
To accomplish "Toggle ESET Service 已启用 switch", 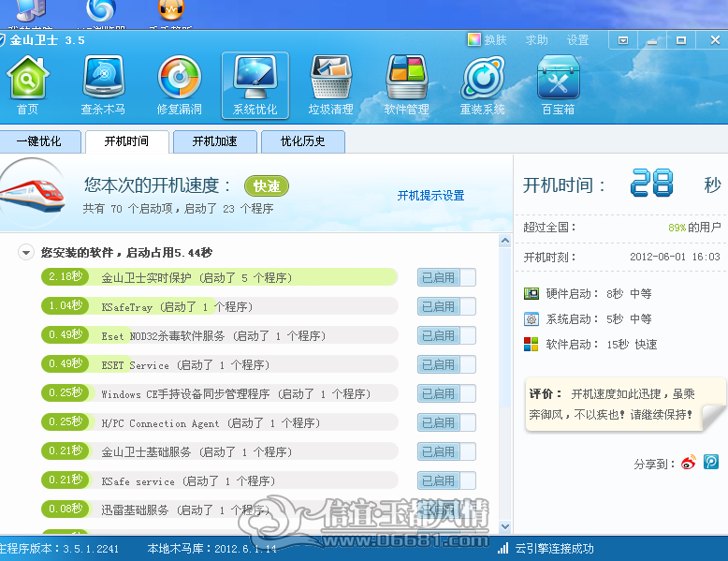I will click(x=446, y=364).
